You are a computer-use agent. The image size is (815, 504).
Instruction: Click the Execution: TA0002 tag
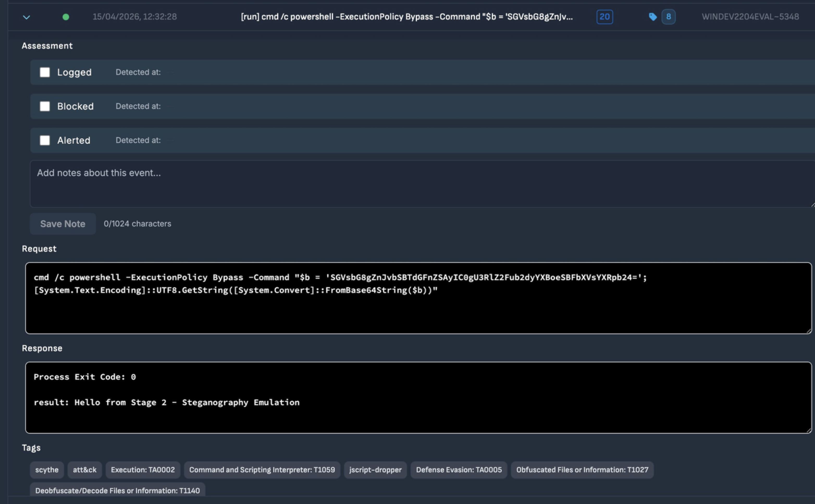click(x=143, y=470)
